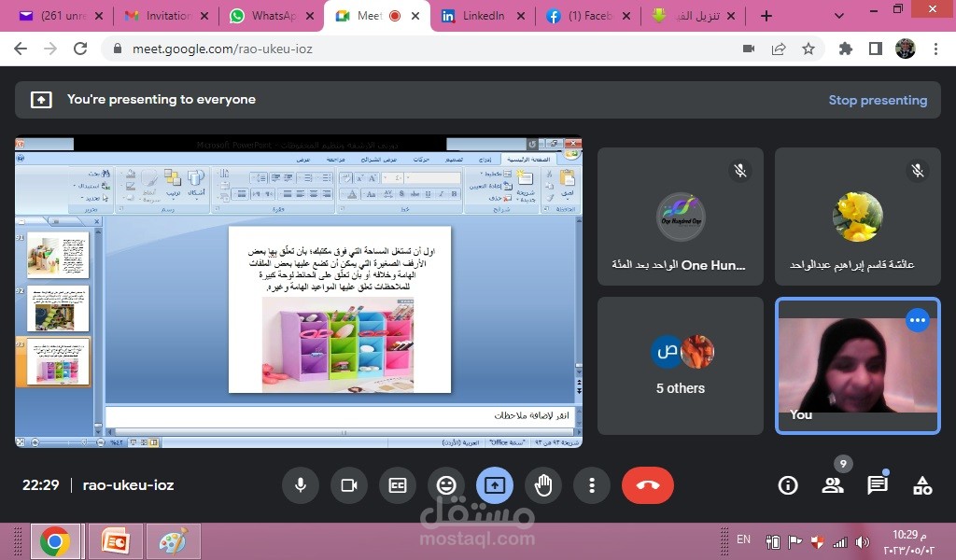The height and width of the screenshot is (560, 956).
Task: Check the battery power tray icon
Action: click(772, 541)
